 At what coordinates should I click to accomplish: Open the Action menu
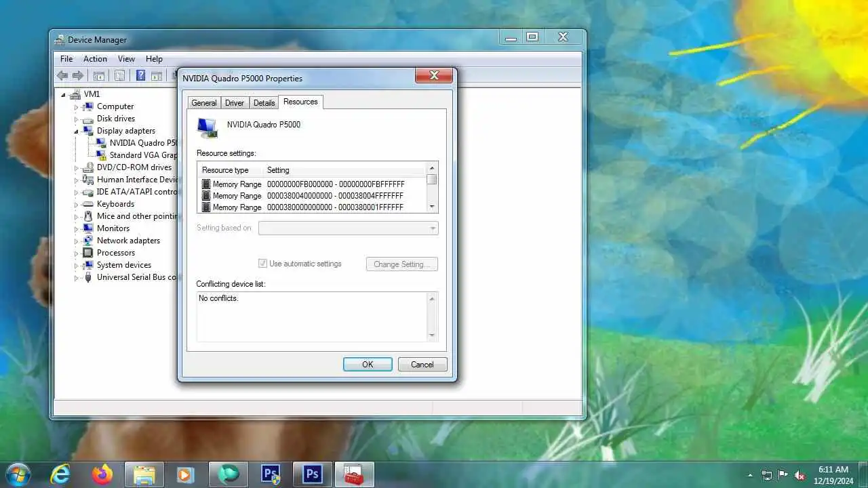pyautogui.click(x=95, y=59)
